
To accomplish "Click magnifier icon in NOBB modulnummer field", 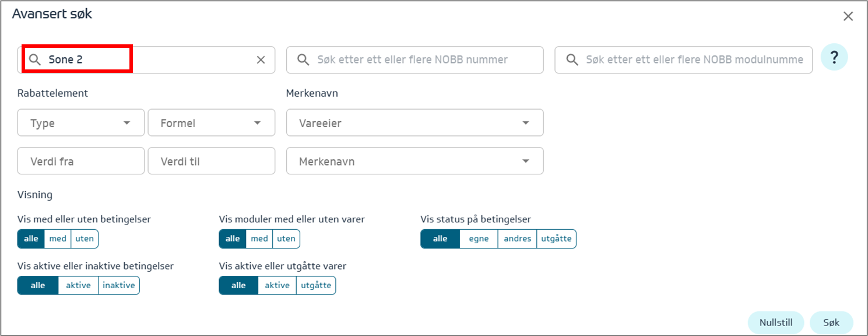I will click(572, 60).
